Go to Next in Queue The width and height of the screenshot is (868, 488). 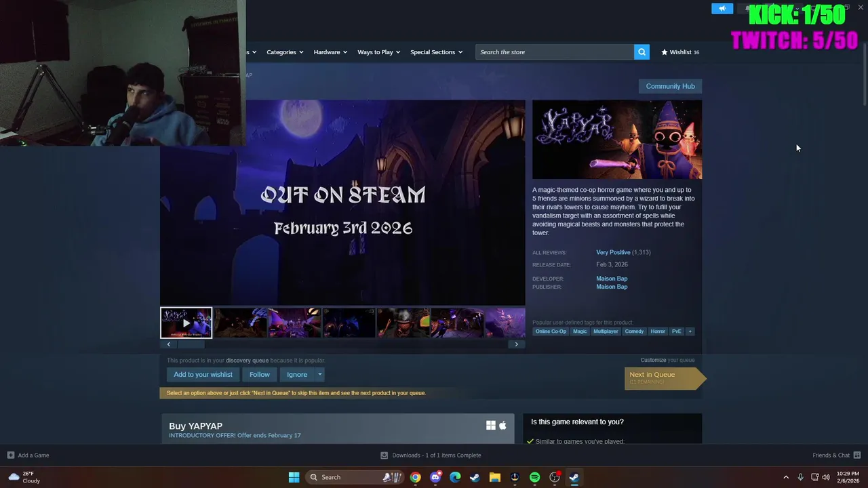coord(665,378)
